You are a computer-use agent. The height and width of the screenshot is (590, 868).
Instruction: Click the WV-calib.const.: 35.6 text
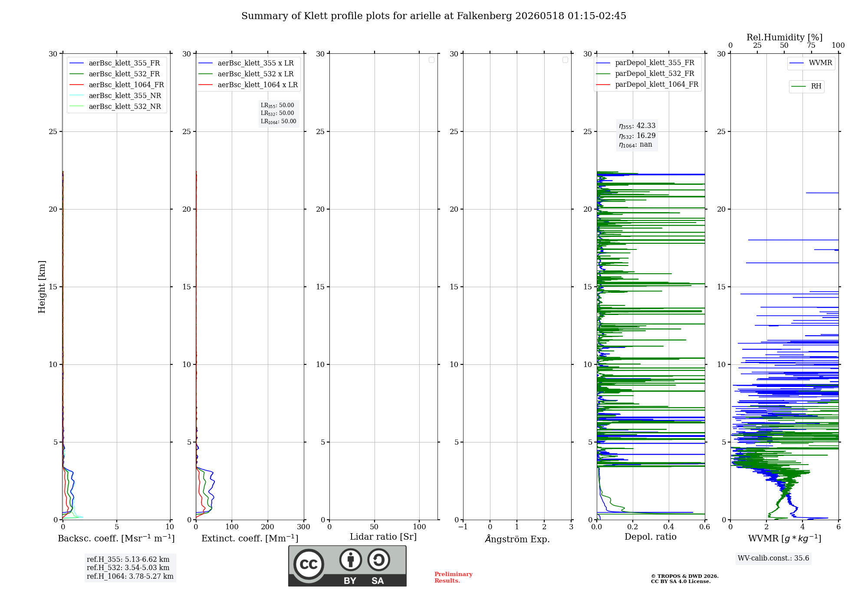pos(773,558)
